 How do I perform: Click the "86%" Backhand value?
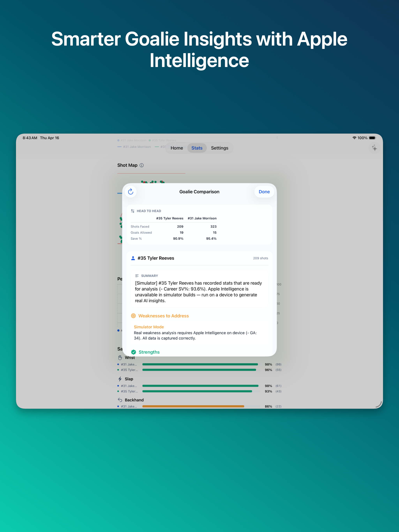pos(268,406)
